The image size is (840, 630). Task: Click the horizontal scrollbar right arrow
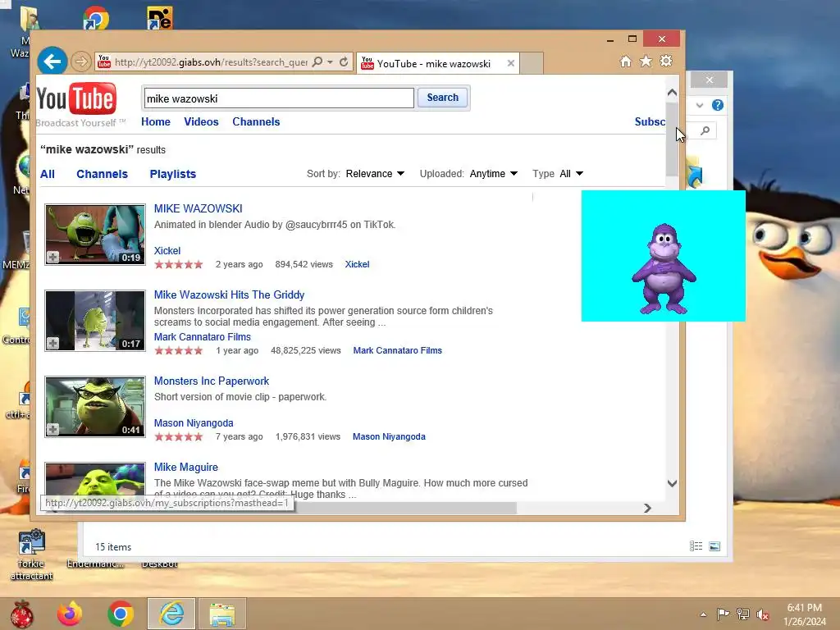(648, 508)
